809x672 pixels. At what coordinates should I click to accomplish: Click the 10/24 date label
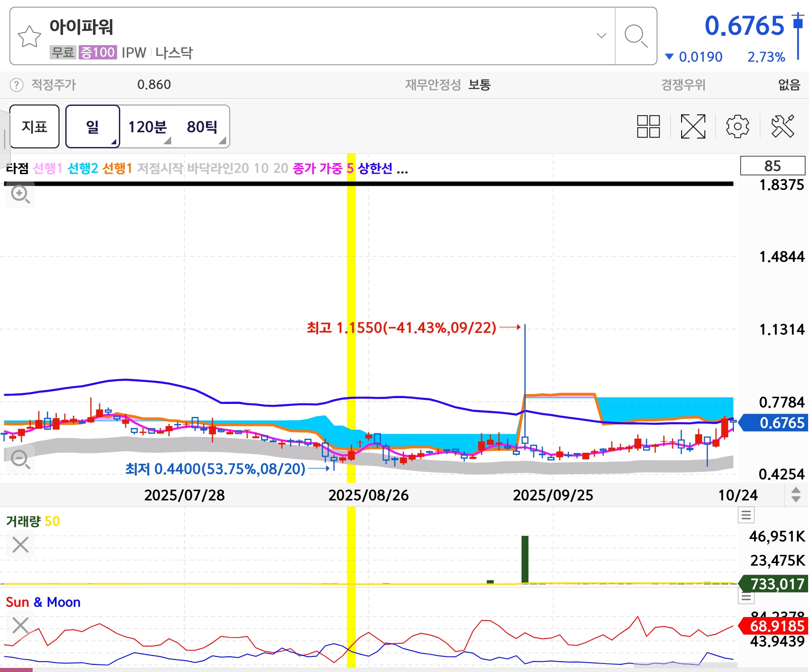point(738,495)
